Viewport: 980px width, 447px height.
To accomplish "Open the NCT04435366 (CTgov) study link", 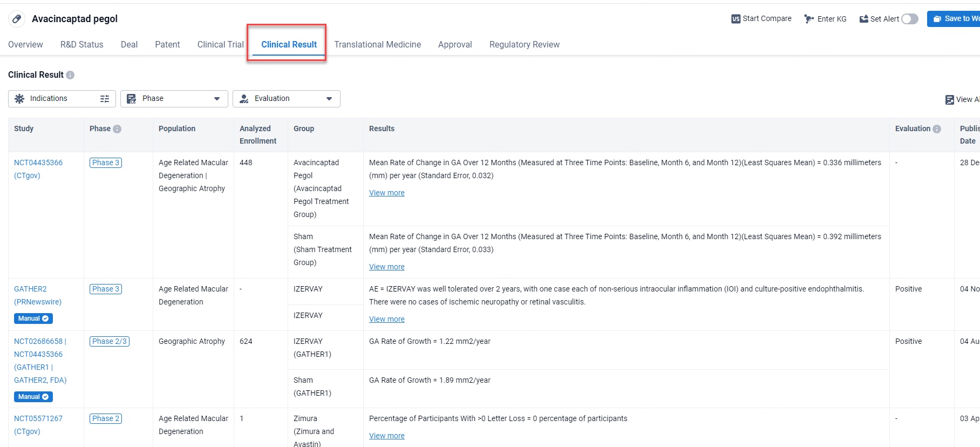I will pyautogui.click(x=38, y=162).
